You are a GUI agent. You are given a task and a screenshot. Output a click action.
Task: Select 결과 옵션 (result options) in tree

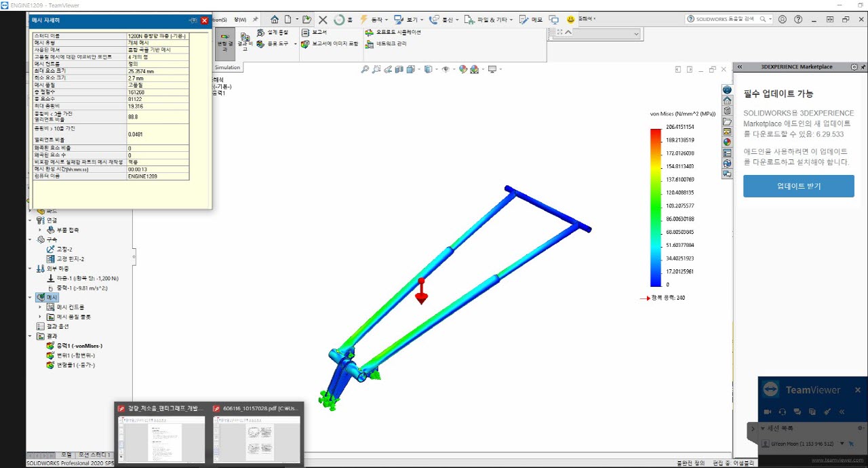(52, 326)
